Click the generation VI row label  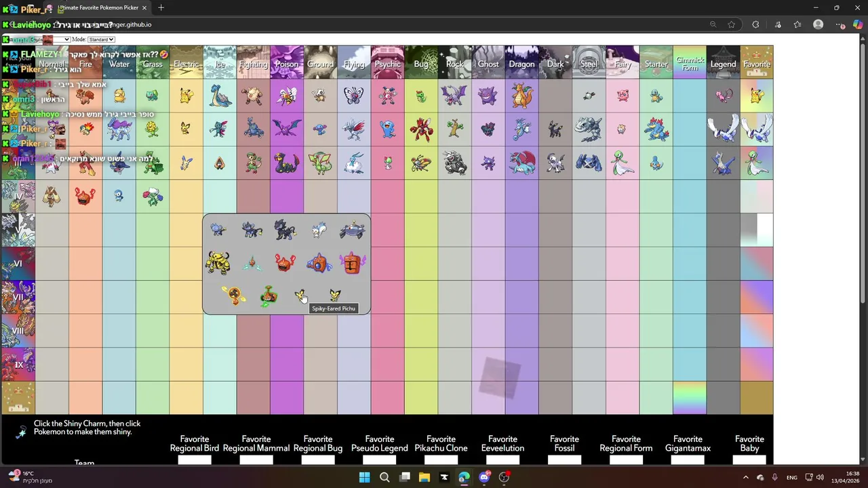click(x=18, y=263)
